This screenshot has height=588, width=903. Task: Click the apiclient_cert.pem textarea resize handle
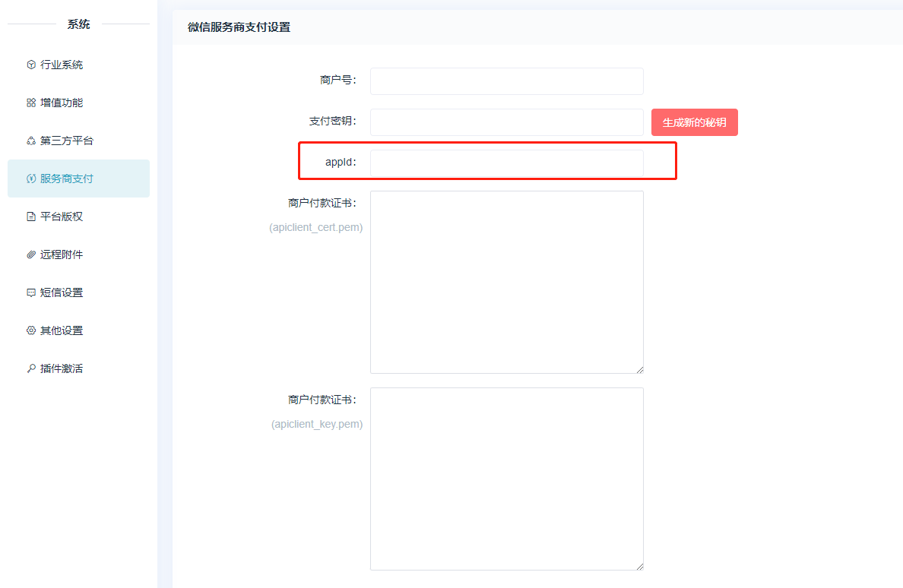click(x=640, y=370)
